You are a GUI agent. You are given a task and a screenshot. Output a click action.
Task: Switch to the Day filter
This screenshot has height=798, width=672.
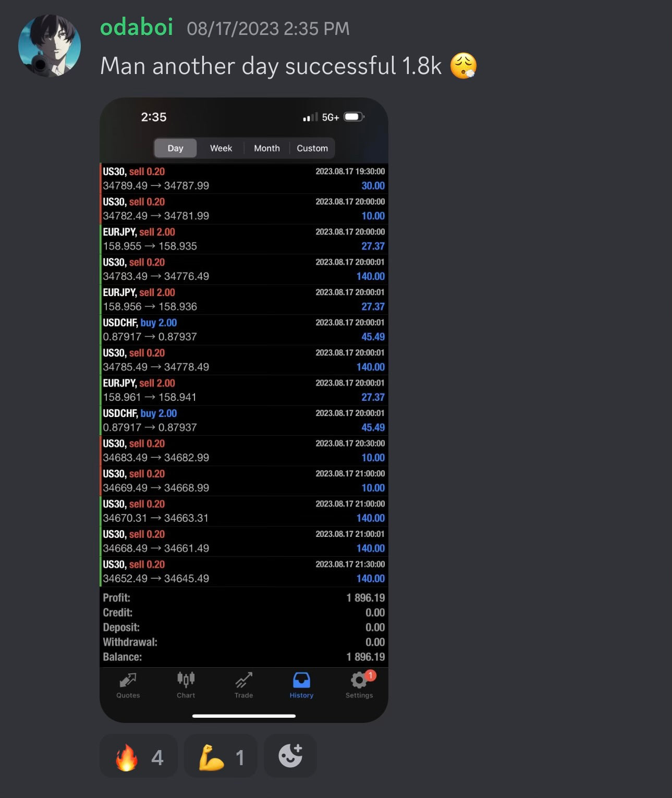pyautogui.click(x=176, y=148)
